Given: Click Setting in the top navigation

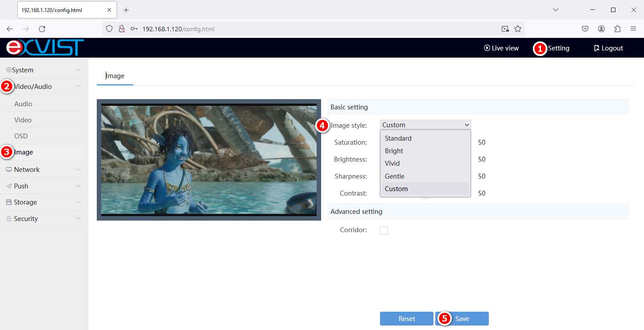Looking at the screenshot, I should pos(558,48).
